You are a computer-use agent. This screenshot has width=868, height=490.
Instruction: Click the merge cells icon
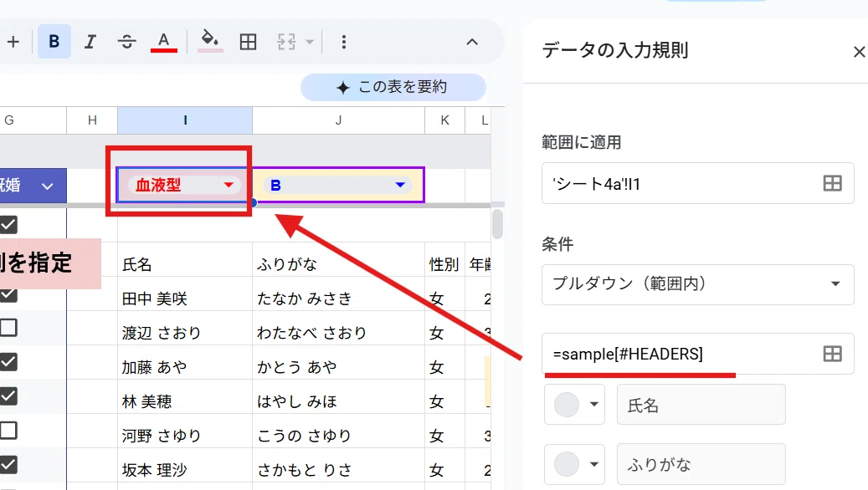coord(286,42)
